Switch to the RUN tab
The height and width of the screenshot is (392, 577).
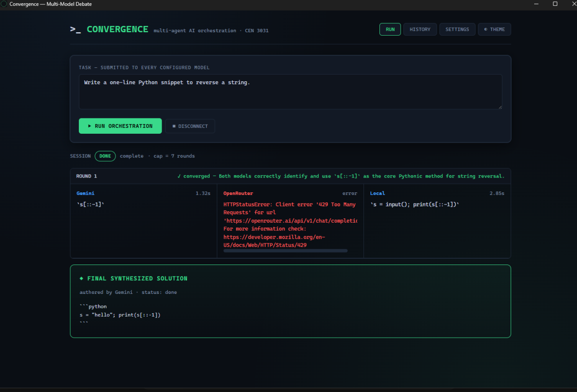click(x=390, y=29)
